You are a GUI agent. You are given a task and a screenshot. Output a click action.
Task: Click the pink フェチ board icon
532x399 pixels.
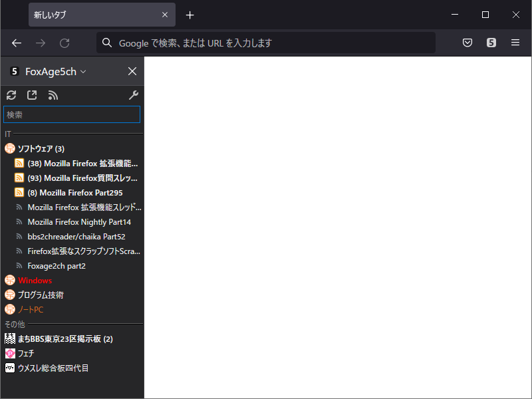click(10, 353)
